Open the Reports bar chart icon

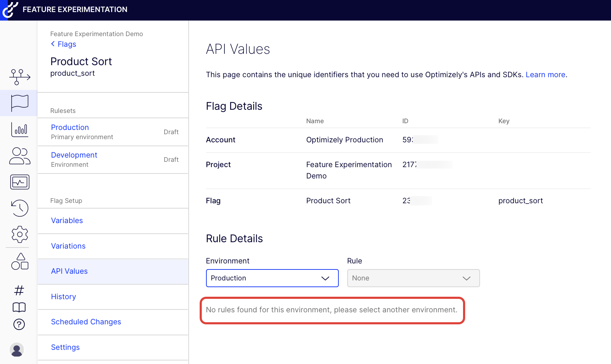pos(19,130)
